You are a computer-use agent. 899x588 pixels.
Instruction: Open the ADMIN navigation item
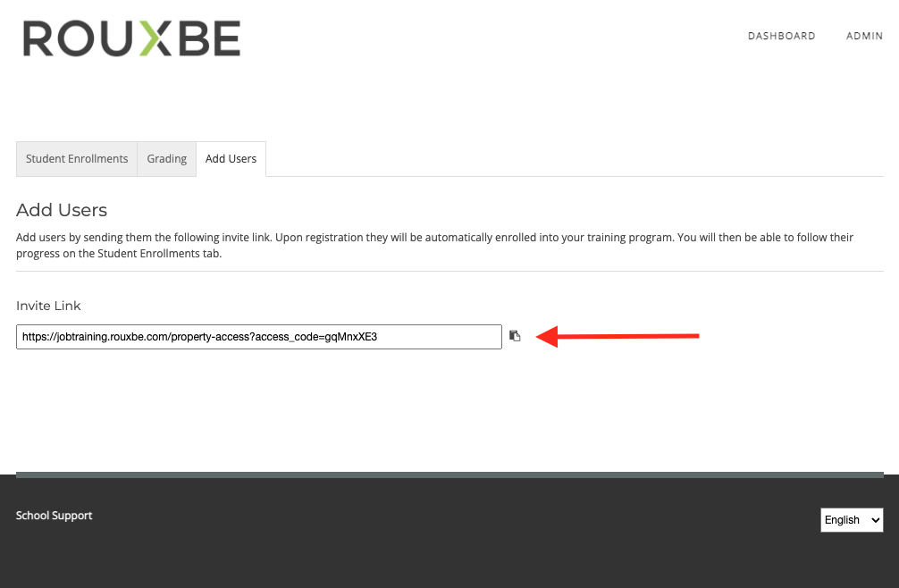click(864, 36)
